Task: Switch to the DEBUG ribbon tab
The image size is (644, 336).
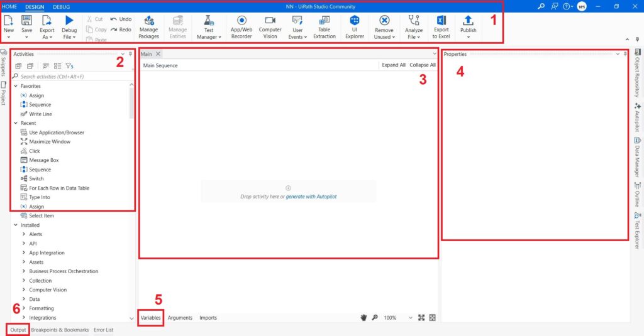Action: pos(61,6)
